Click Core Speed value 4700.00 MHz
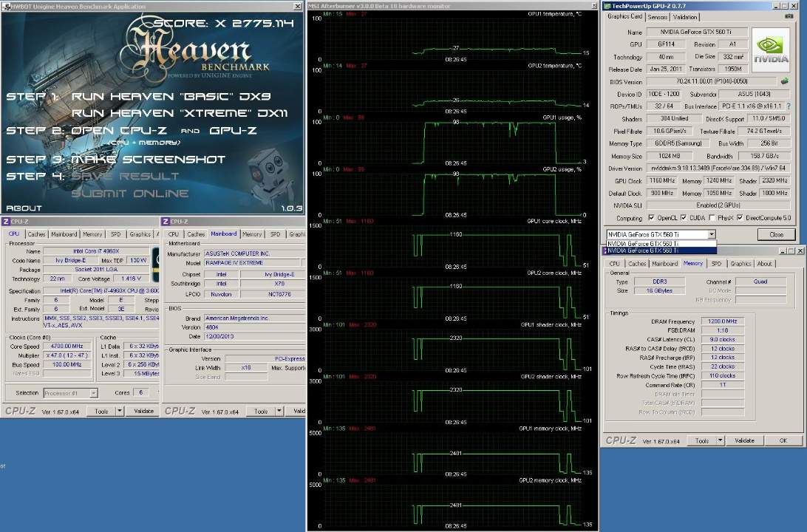This screenshot has height=532, width=807. click(x=67, y=347)
